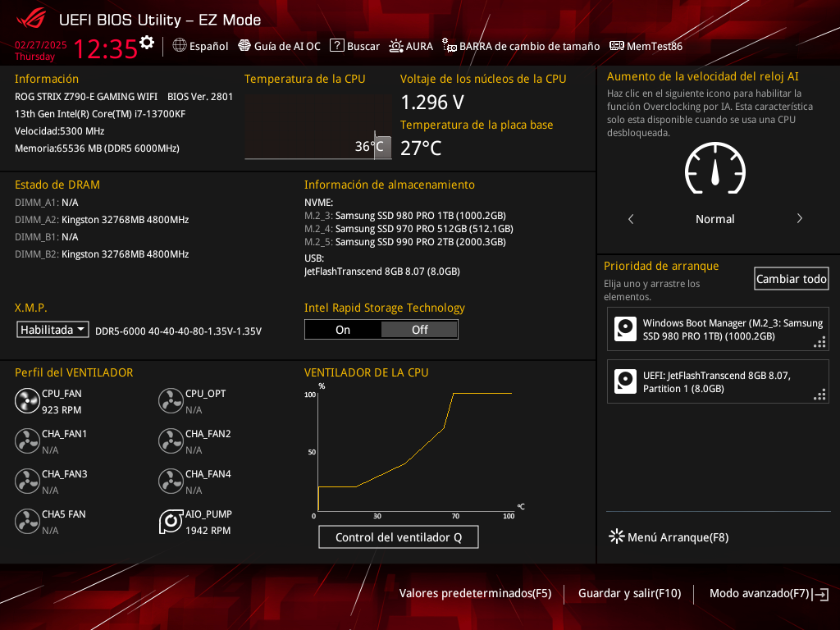Click the CHA_FAN4 fan icon
Viewport: 840px width, 630px height.
click(x=171, y=481)
